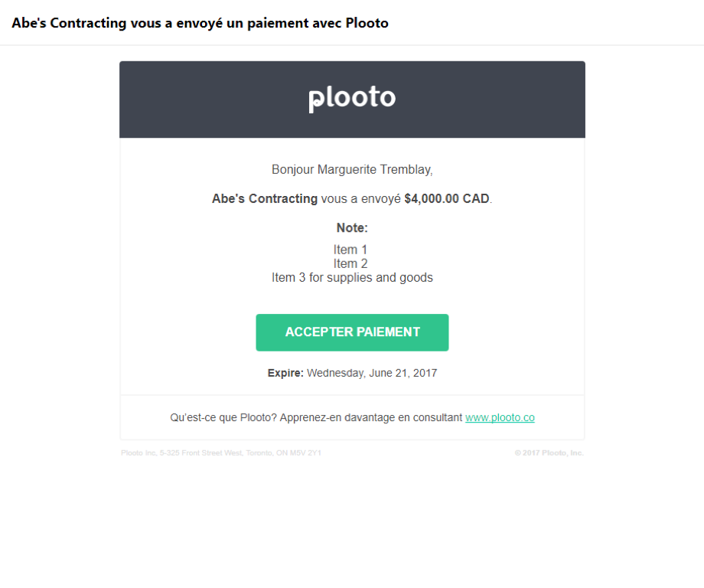Select the email subject line about Plooto payment
Image resolution: width=704 pixels, height=588 pixels.
click(200, 22)
